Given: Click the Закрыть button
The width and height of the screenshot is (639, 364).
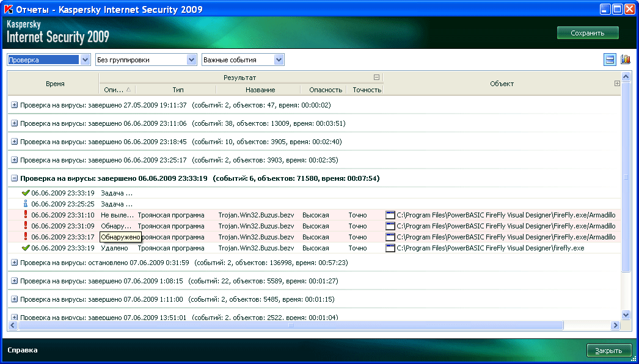Looking at the screenshot, I should tap(608, 351).
